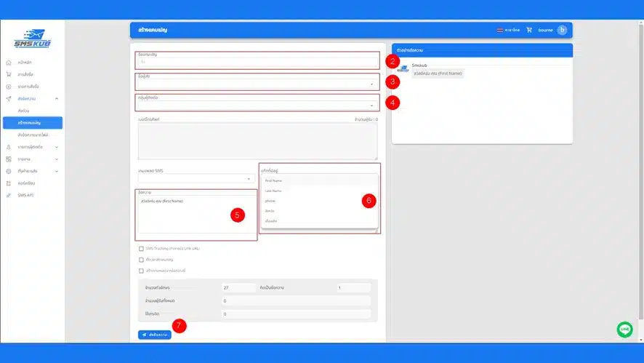Screen dimensions: 644x363
Task: Click the blue send message button
Action: pyautogui.click(x=155, y=335)
